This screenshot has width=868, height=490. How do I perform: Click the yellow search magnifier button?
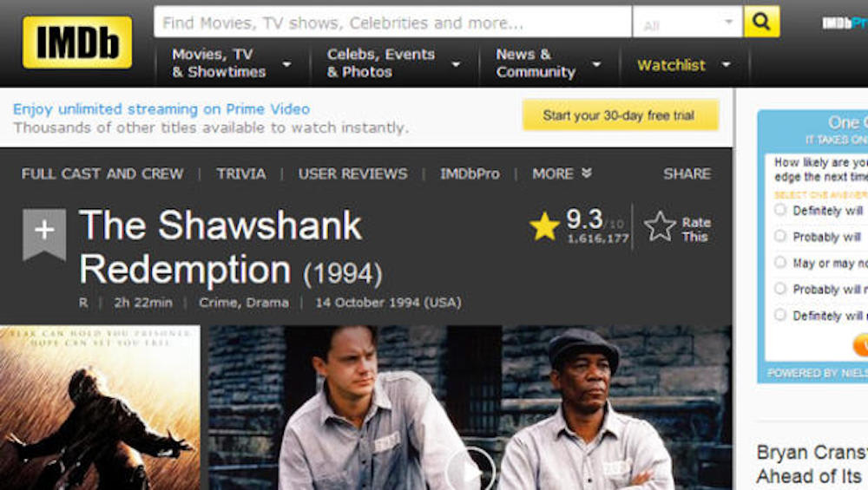[762, 22]
